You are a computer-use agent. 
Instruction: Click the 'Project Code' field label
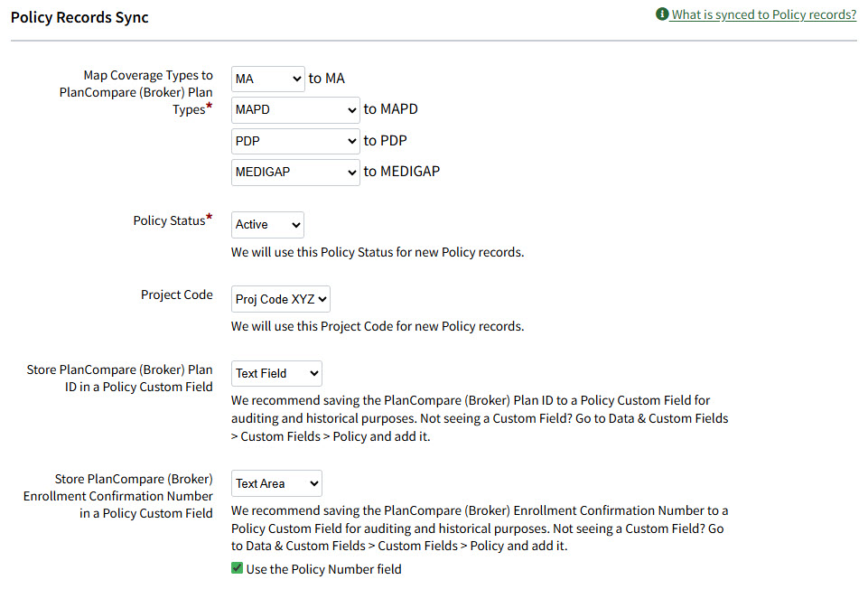coord(177,294)
